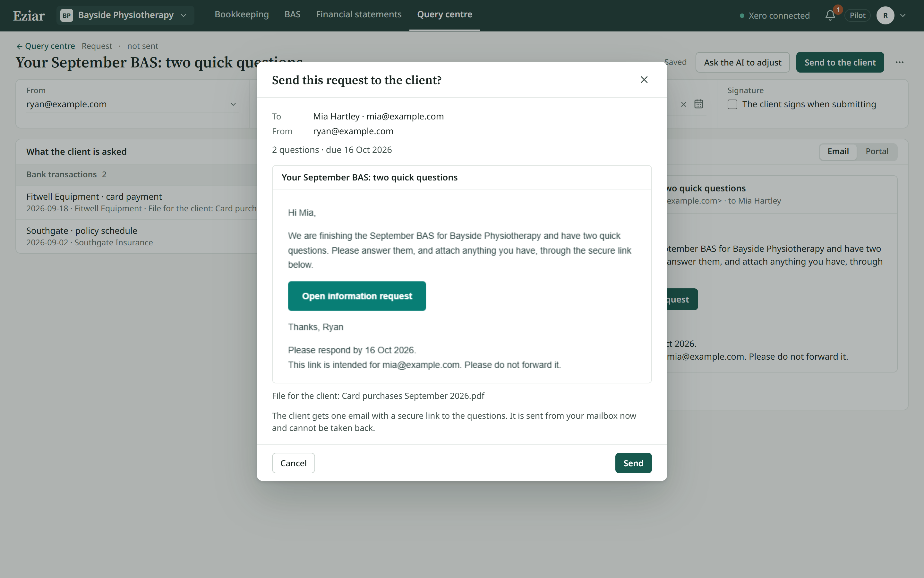Image resolution: width=924 pixels, height=578 pixels.
Task: Expand the user account menu chevron
Action: click(903, 15)
